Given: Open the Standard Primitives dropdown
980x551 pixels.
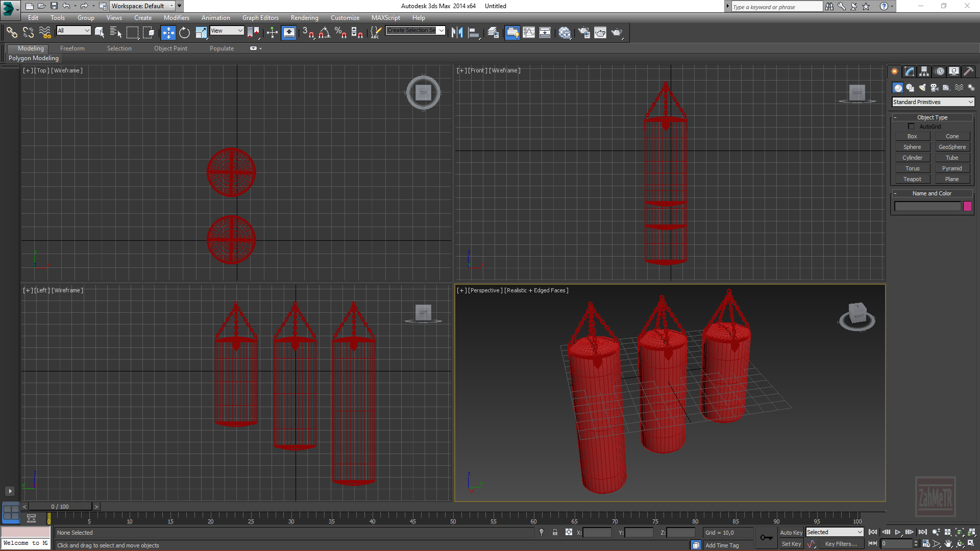Looking at the screenshot, I should click(933, 102).
